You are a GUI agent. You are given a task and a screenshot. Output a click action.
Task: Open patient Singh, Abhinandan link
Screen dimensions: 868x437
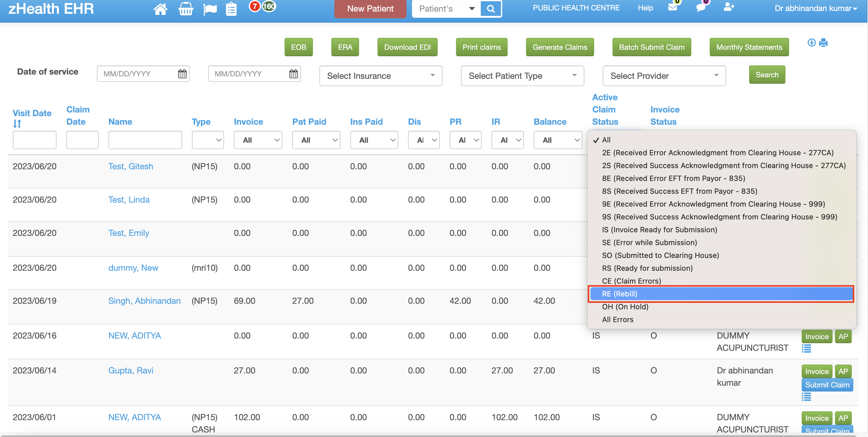pyautogui.click(x=144, y=301)
